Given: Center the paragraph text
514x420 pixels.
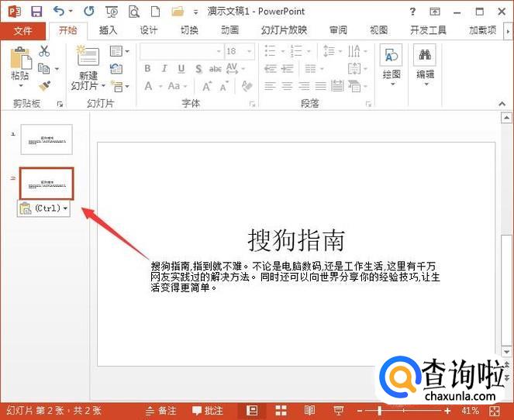Looking at the screenshot, I should coord(287,87).
